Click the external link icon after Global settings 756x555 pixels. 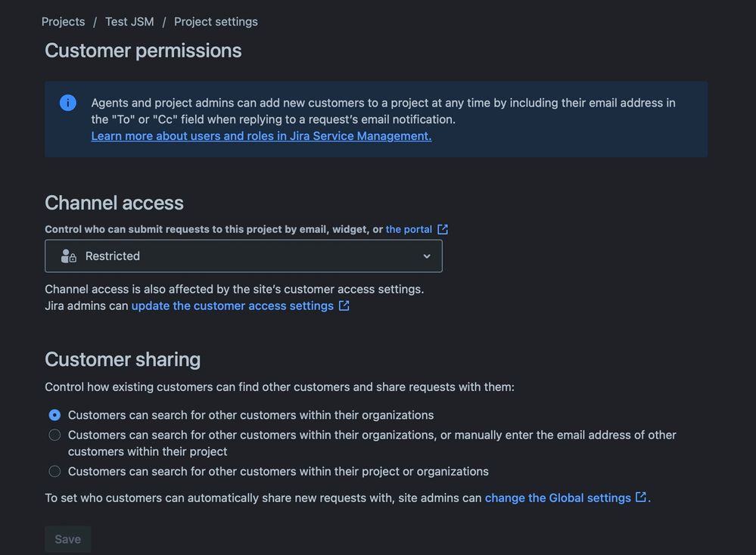tap(640, 498)
